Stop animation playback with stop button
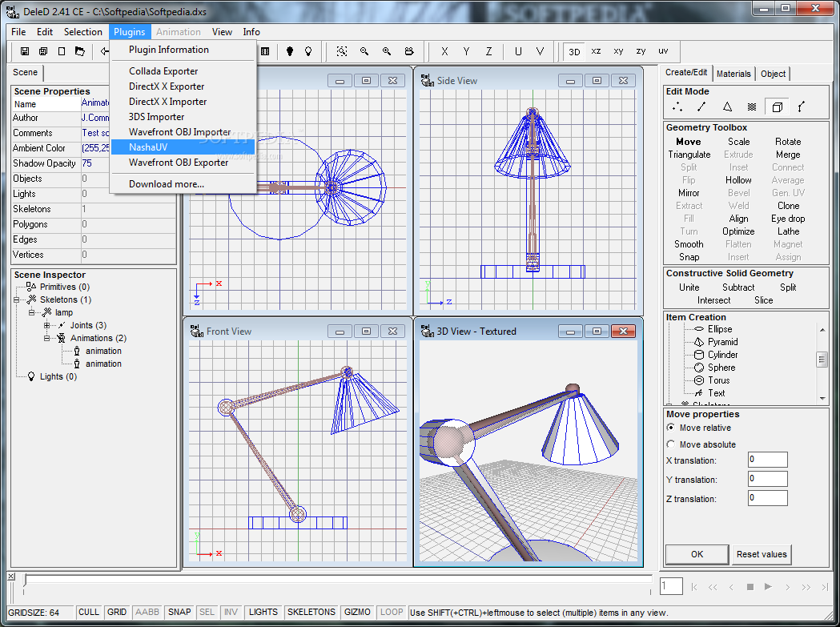Screen dimensions: 840x627 (x=750, y=587)
